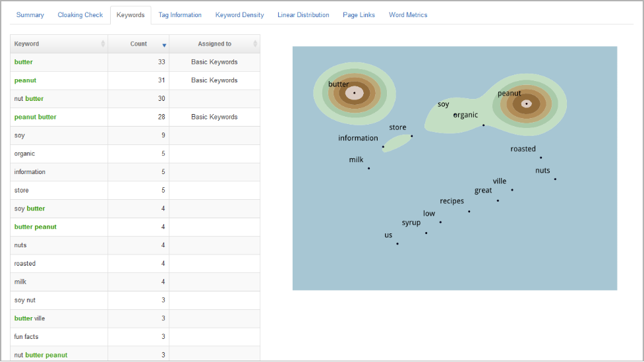Click the count value 30 for nut butter
644x362 pixels.
(161, 99)
